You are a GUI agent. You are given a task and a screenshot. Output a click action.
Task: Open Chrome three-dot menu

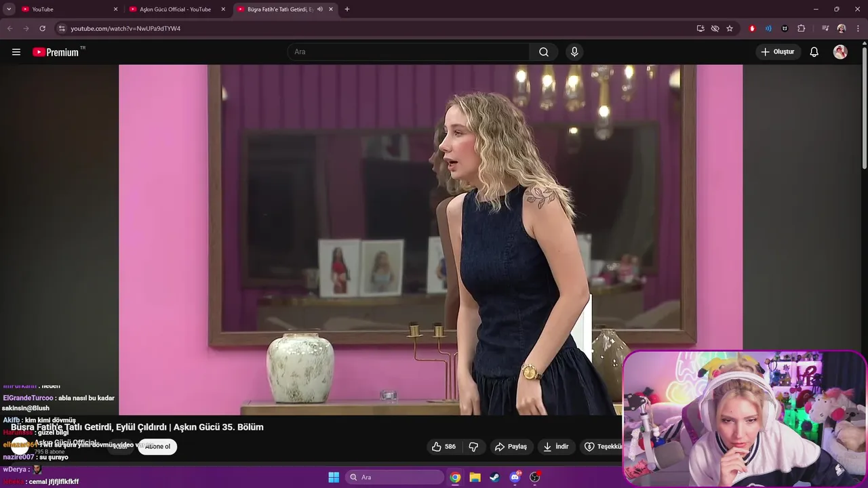click(858, 28)
